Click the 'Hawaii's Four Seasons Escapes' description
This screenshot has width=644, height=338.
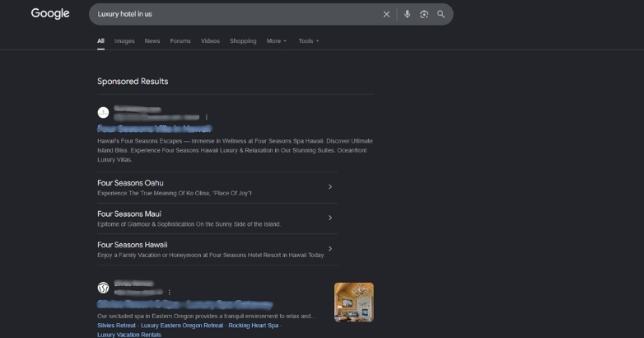click(235, 151)
